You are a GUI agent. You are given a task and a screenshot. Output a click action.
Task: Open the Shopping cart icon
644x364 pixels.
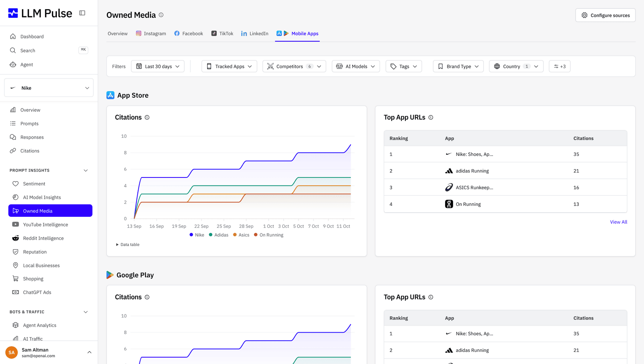tap(16, 278)
